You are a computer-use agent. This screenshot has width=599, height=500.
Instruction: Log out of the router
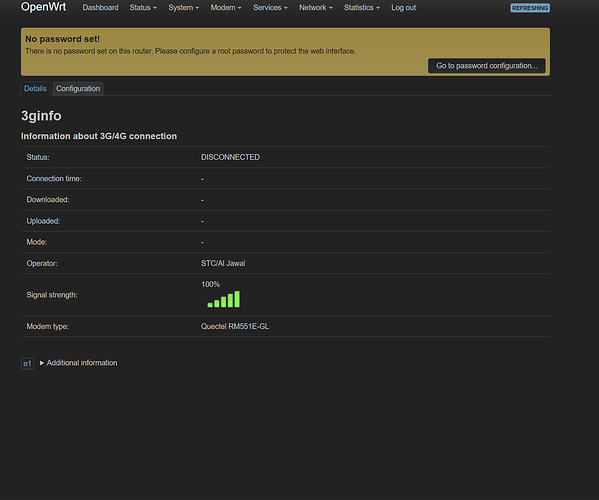(x=403, y=8)
